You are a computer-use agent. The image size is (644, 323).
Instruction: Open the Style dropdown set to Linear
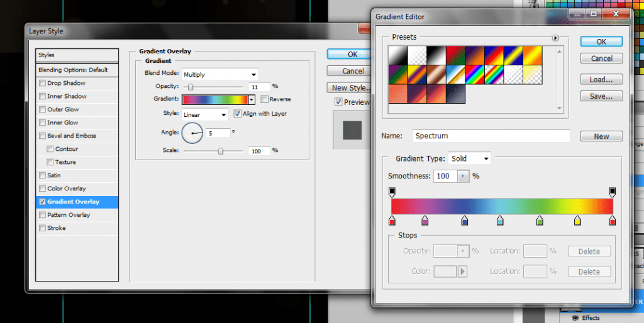point(205,114)
